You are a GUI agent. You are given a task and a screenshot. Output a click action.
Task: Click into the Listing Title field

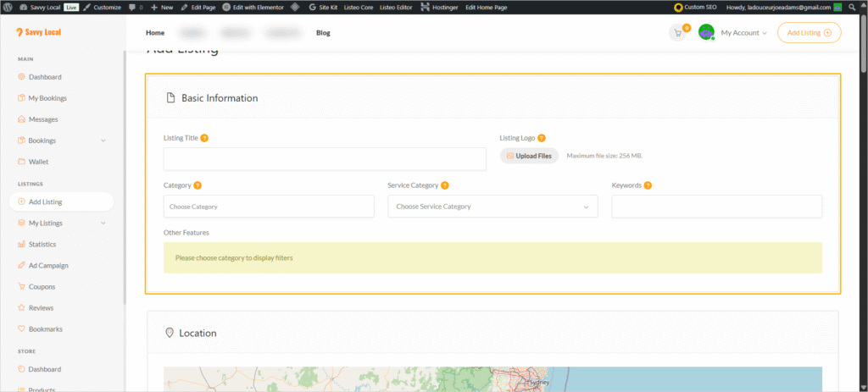click(325, 159)
